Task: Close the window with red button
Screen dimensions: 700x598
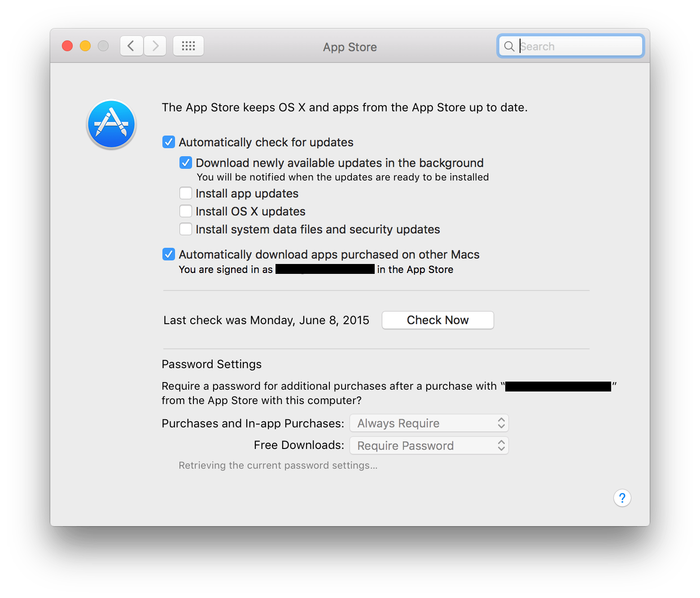Action: click(67, 46)
